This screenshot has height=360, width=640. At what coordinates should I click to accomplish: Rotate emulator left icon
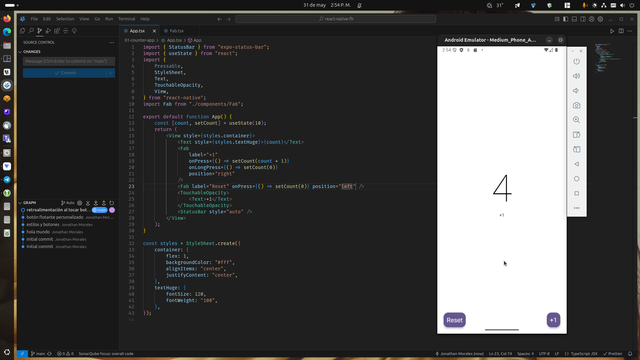click(576, 135)
